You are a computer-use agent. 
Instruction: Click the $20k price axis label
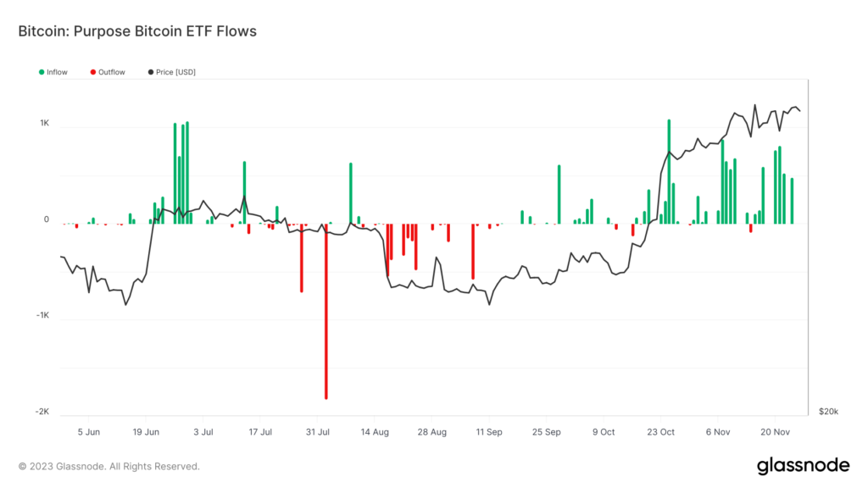pos(829,411)
